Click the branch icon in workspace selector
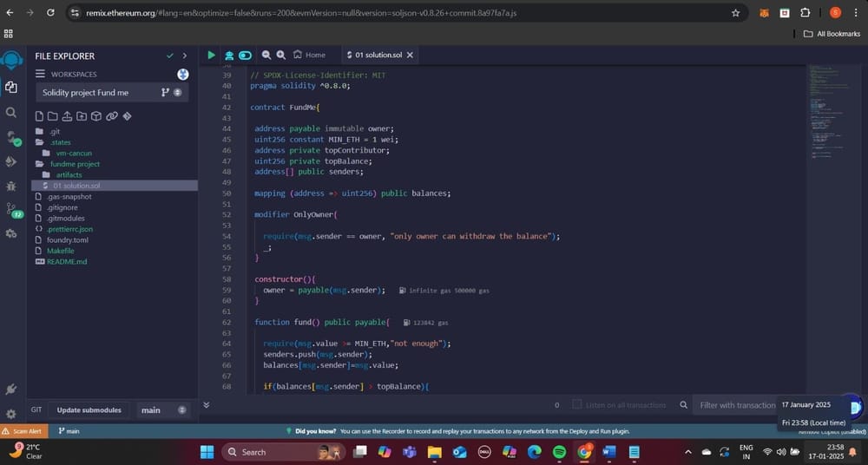The height and width of the screenshot is (465, 868). pos(165,93)
